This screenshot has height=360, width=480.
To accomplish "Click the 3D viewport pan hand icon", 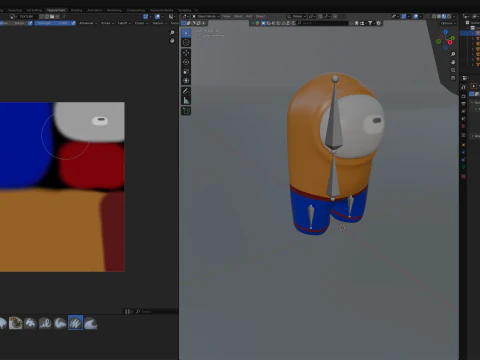I will point(453,62).
